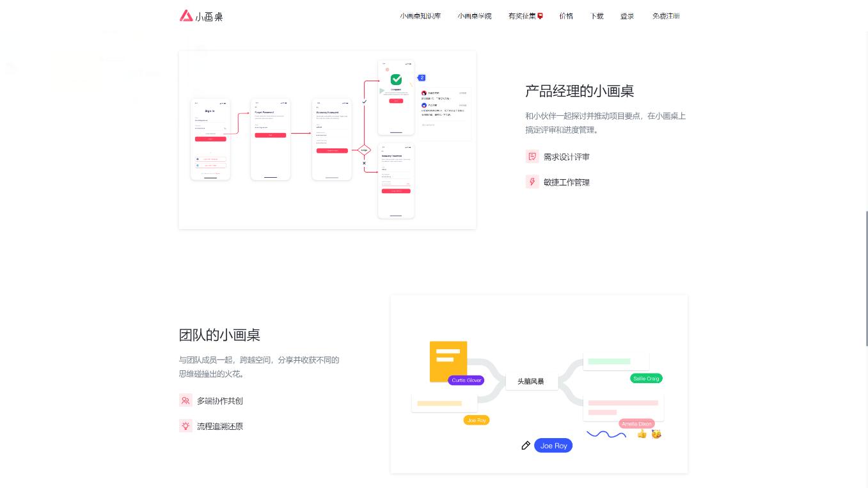Open the 小画桌知识库 menu item
868x488 pixels.
click(420, 16)
